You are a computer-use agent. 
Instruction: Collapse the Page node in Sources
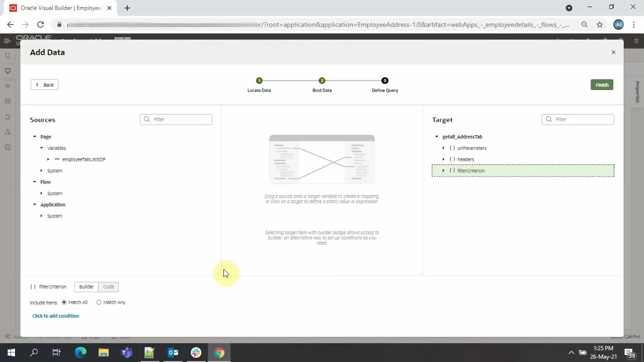click(x=35, y=137)
